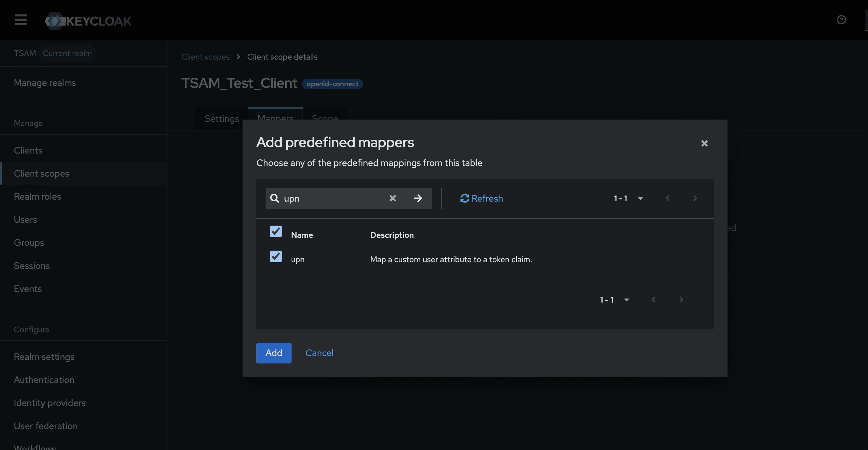Click the upn name cell

(x=298, y=260)
